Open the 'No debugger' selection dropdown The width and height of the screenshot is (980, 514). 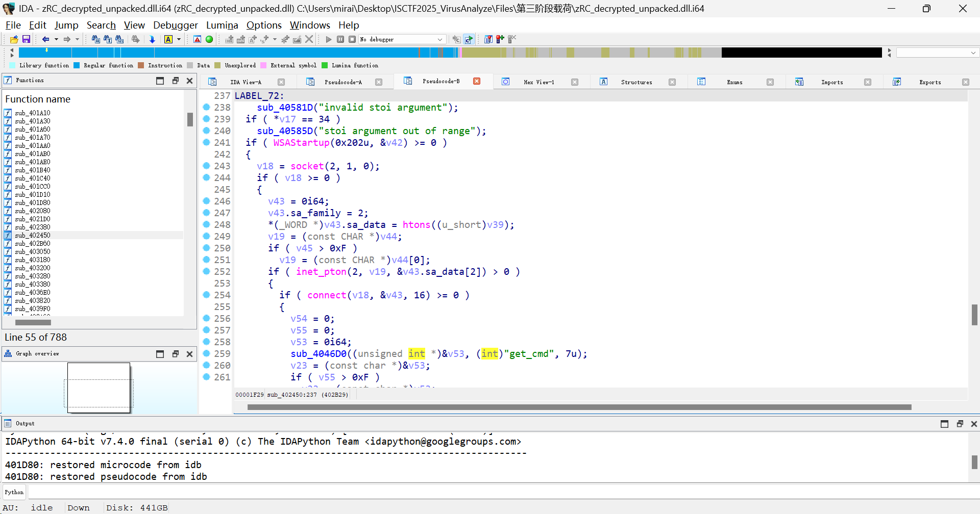click(402, 39)
